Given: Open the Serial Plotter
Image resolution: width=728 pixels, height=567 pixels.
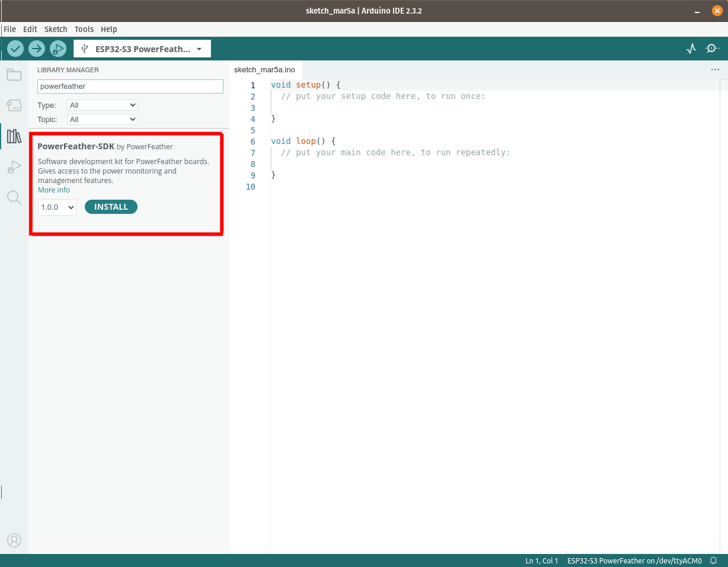Looking at the screenshot, I should 691,49.
